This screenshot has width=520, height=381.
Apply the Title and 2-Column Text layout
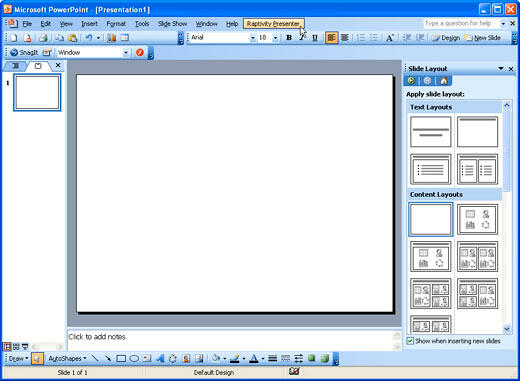(x=477, y=169)
